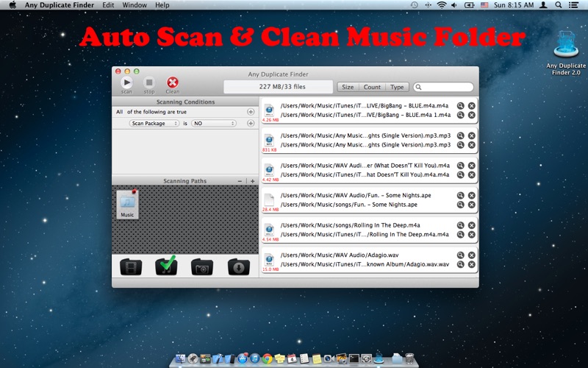Open Spotlight search in the menu bar
The width and height of the screenshot is (588, 368).
559,5
